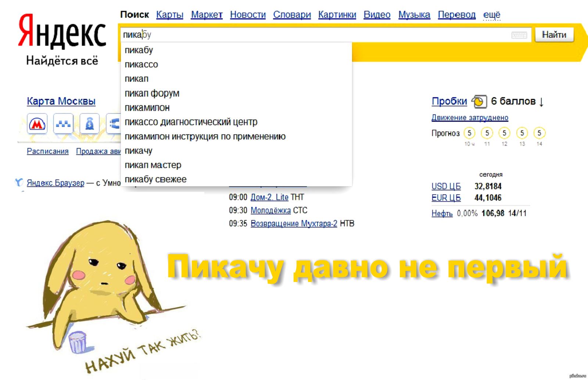The image size is (588, 380).
Task: Click the Yandex logo
Action: pyautogui.click(x=62, y=32)
